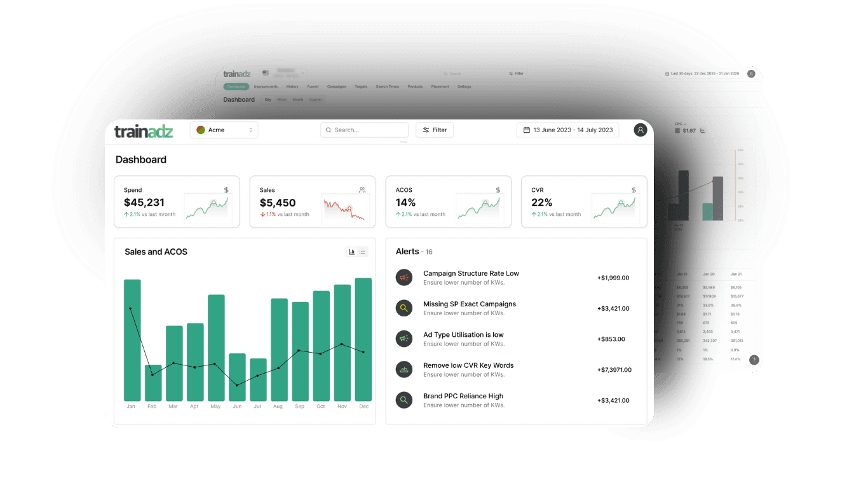This screenshot has height=488, width=868.
Task: Click the Dec bar in Sales and ACOS chart
Action: [x=363, y=339]
